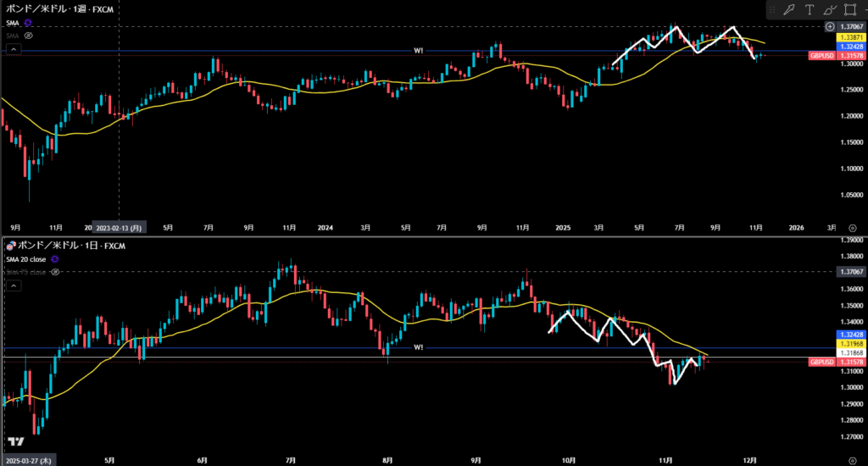
Task: Grab the drawing toolbar drag handle
Action: [x=772, y=10]
